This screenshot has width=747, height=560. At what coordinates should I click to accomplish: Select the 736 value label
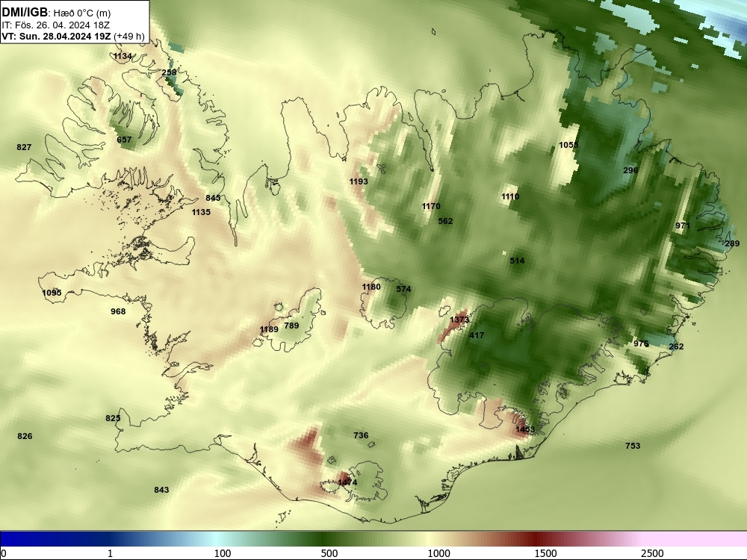point(361,435)
